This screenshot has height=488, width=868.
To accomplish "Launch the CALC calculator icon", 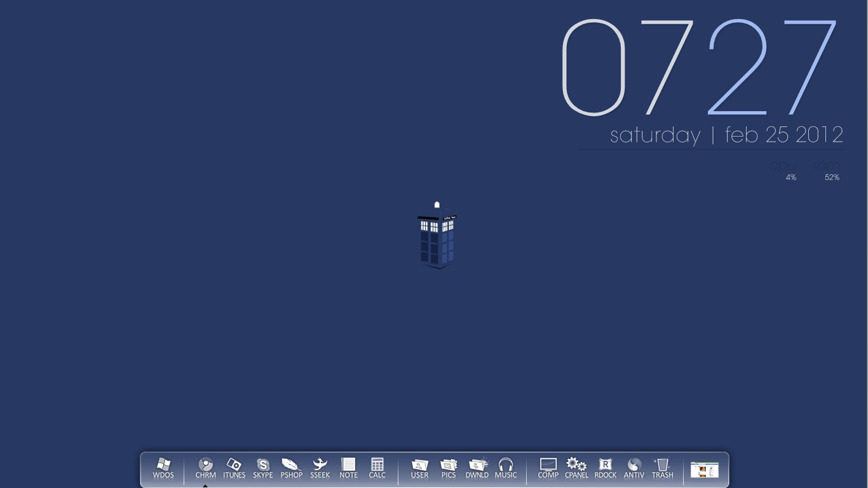I will tap(377, 468).
